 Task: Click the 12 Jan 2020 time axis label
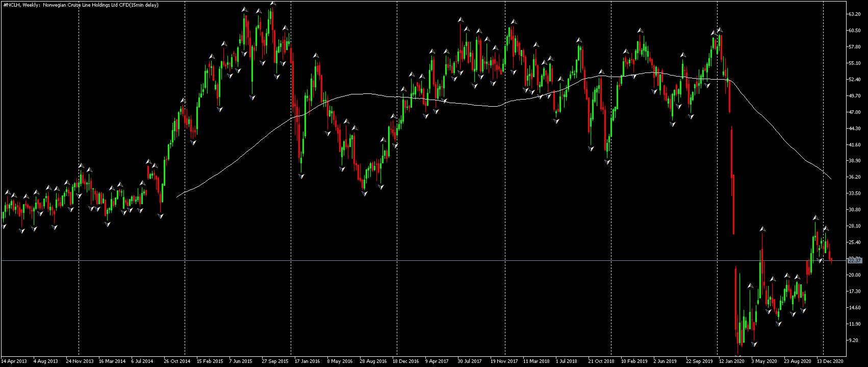click(731, 361)
